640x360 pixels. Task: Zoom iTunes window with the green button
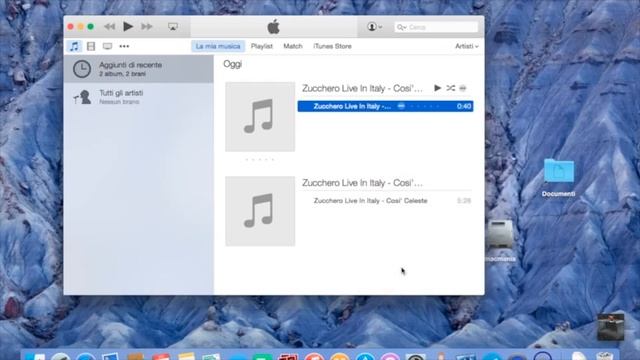(x=91, y=27)
